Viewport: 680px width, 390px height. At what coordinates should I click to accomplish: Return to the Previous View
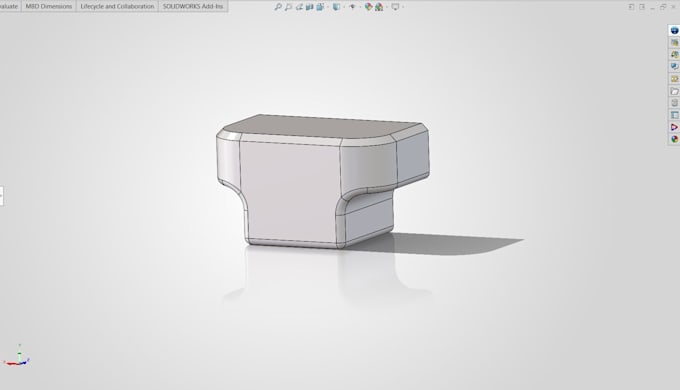[299, 7]
